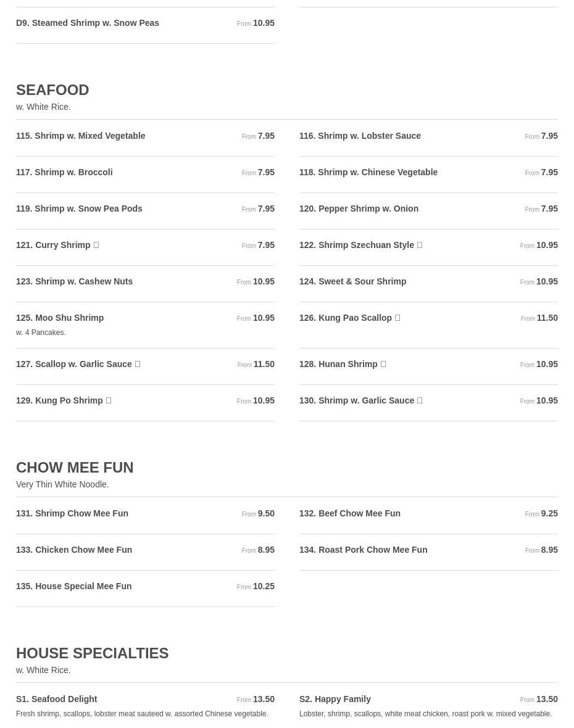574x728 pixels.
Task: Choose 125. Moo Shu Shrimp with pancakes
Action: tap(145, 325)
